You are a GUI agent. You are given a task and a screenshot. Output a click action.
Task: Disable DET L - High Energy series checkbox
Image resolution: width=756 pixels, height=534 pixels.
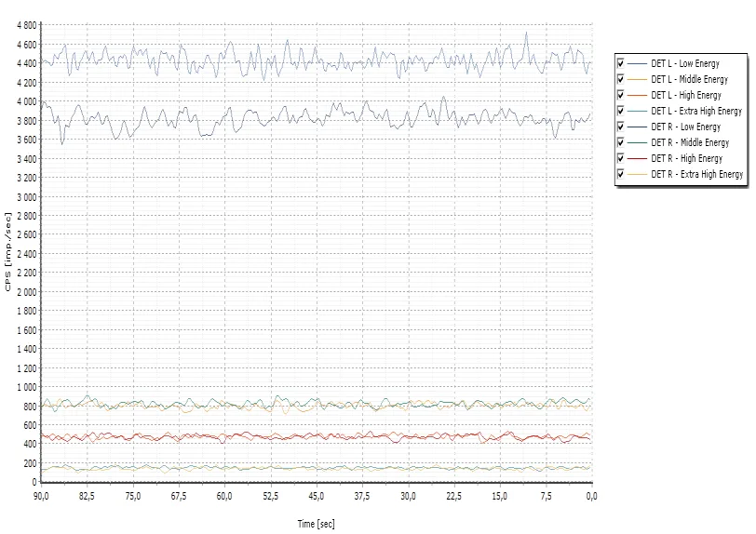(x=620, y=95)
